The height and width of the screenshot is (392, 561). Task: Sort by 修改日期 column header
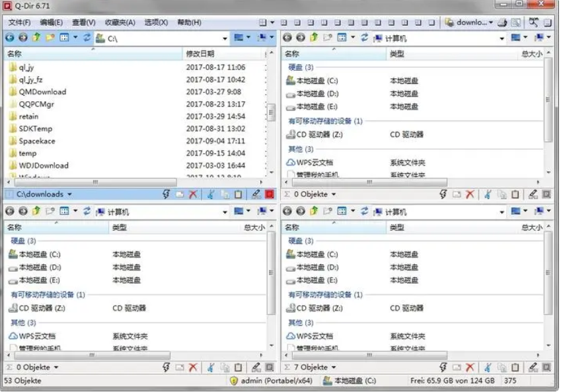[x=223, y=54]
